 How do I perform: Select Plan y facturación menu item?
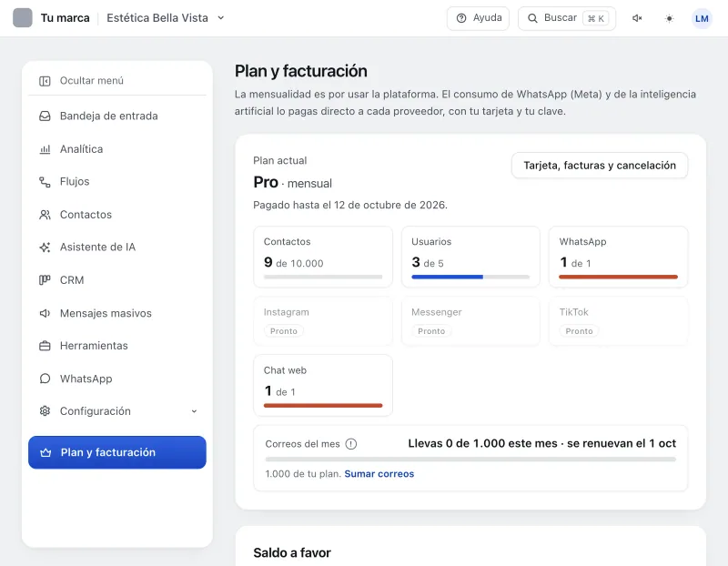(x=117, y=452)
